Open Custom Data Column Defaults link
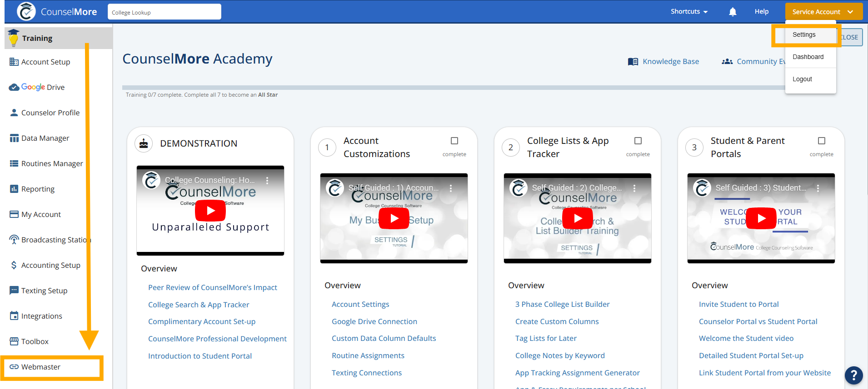The image size is (868, 389). click(384, 338)
